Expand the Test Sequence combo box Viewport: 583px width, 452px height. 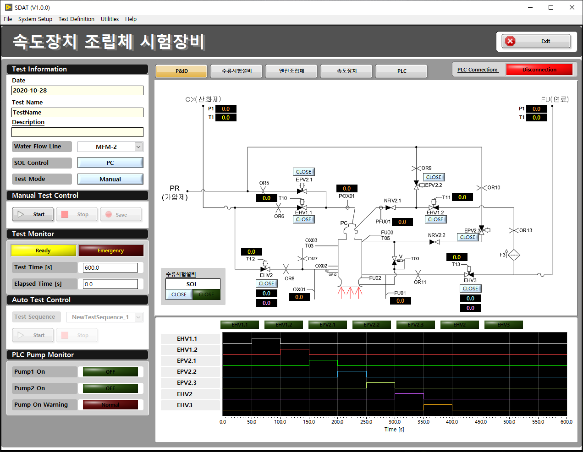tap(105, 317)
